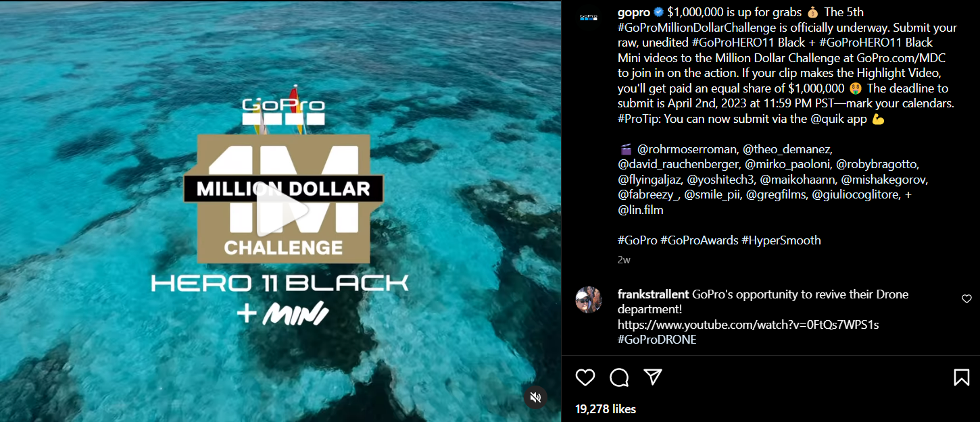Open gopro profile avatar

(x=588, y=17)
